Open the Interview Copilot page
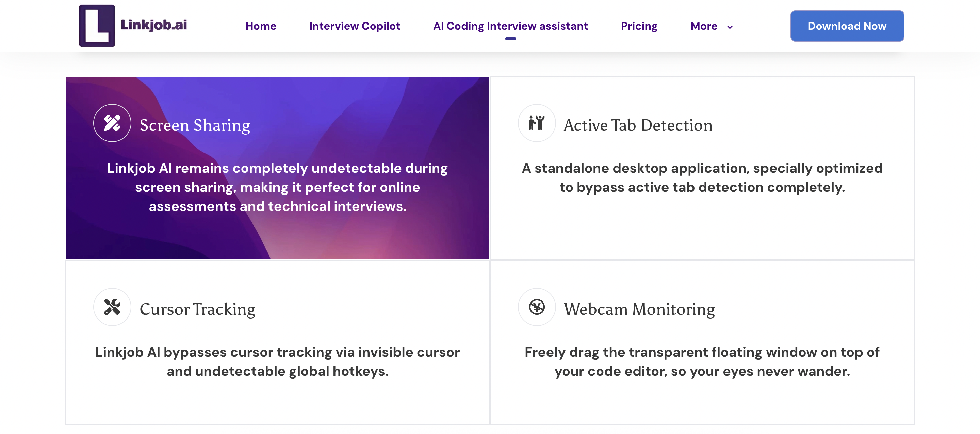This screenshot has width=980, height=434. point(354,26)
